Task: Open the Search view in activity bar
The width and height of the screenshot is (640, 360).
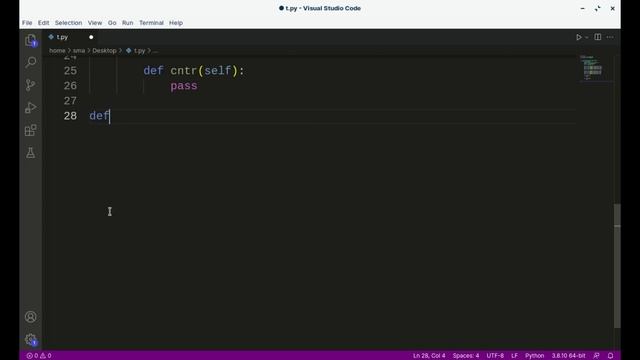Action: coord(31,62)
